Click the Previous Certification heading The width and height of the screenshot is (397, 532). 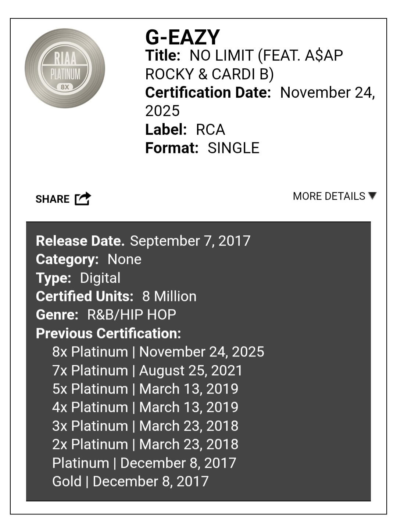click(x=108, y=333)
